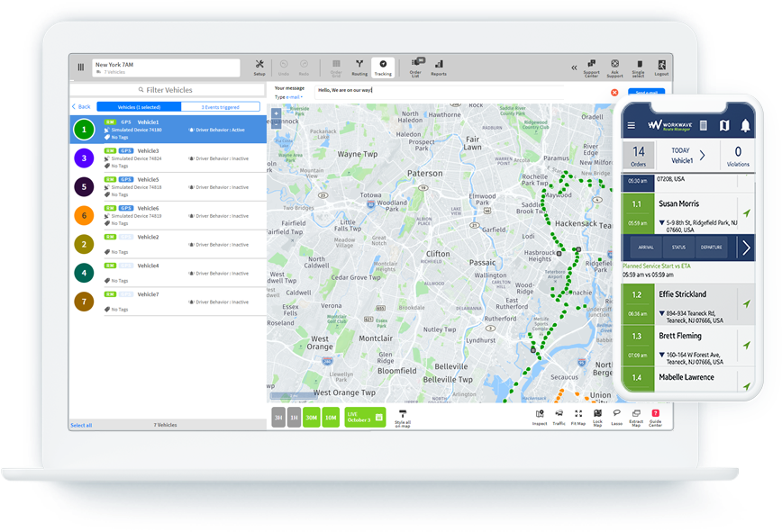Select the Lasso tool
The width and height of the screenshot is (782, 532).
pyautogui.click(x=617, y=417)
